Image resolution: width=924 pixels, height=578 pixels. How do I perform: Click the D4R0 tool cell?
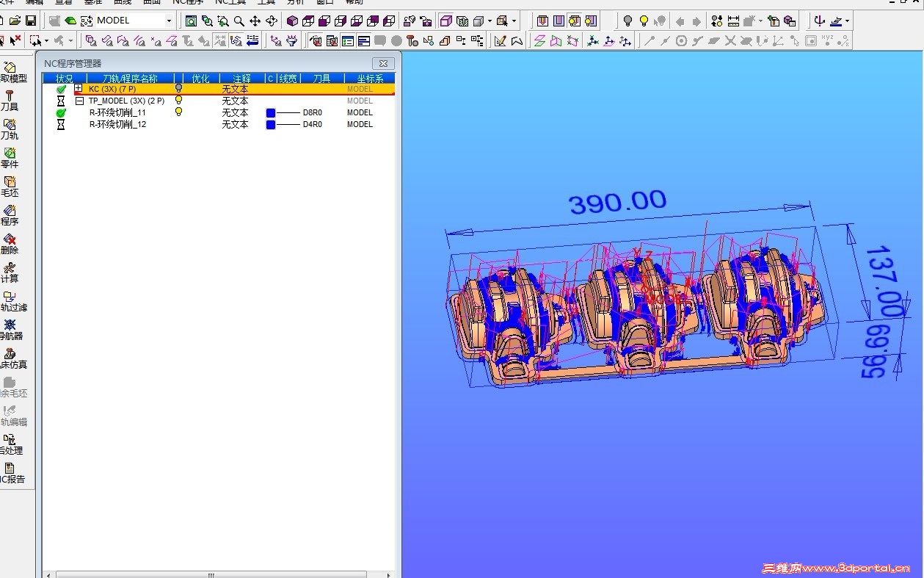pos(313,125)
